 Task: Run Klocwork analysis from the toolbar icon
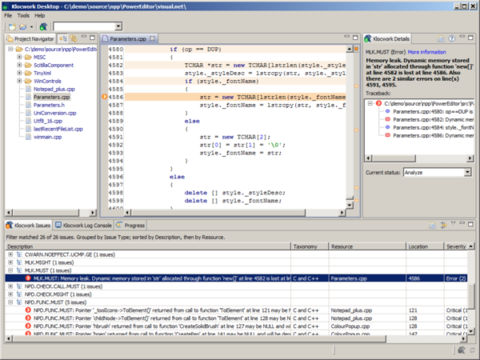coord(43,27)
